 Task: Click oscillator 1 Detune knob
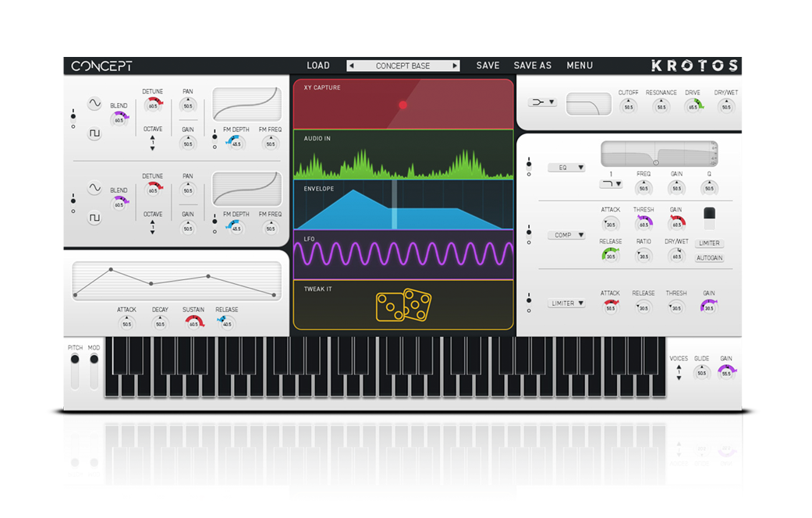coord(154,105)
